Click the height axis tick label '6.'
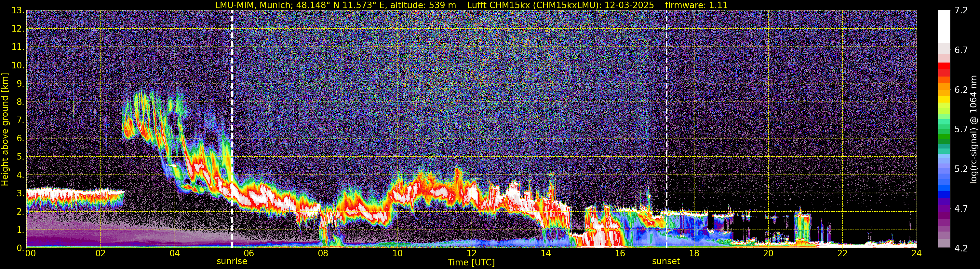This screenshot has width=980, height=269. [20, 138]
